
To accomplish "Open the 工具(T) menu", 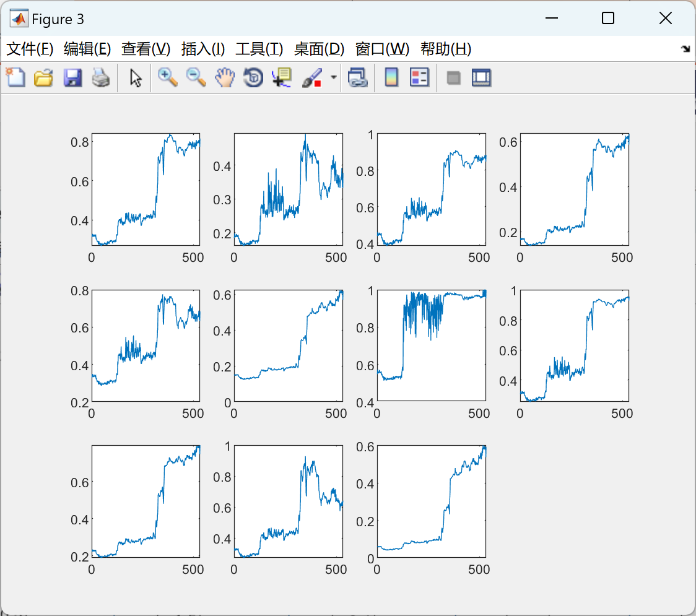I will 259,49.
